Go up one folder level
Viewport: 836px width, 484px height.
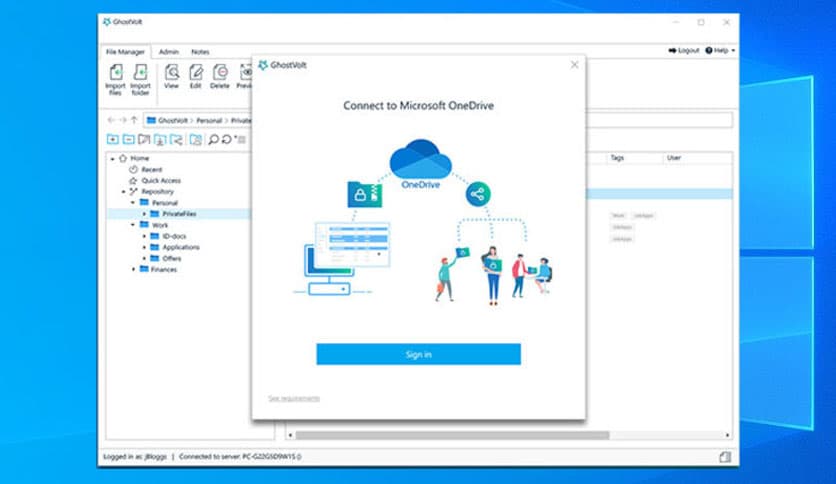tap(134, 120)
